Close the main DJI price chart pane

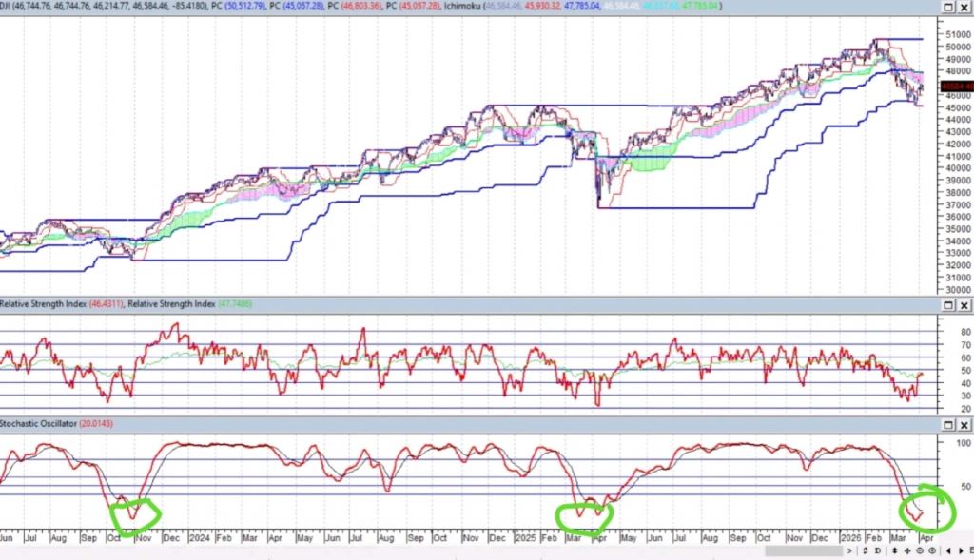pyautogui.click(x=964, y=8)
